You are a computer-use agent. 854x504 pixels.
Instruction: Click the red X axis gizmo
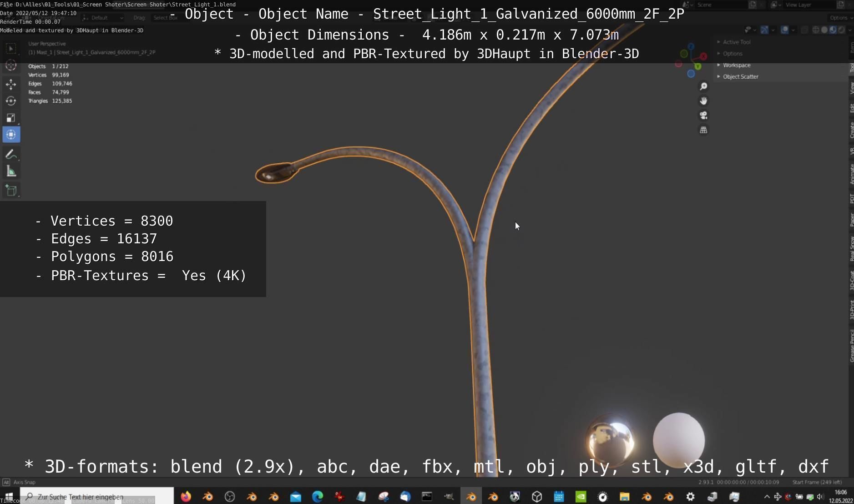703,56
